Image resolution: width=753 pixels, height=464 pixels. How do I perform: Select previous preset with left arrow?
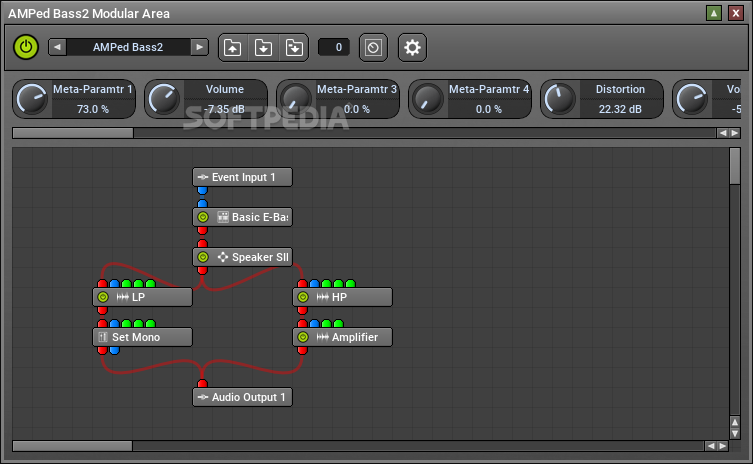pos(58,47)
